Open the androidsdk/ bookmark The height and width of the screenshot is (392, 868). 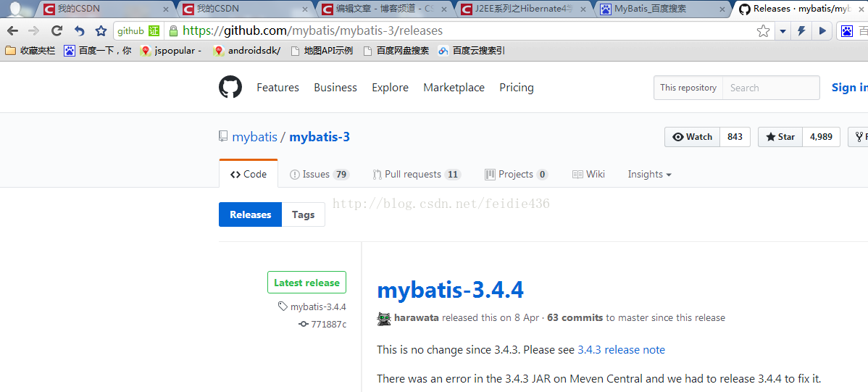point(247,51)
